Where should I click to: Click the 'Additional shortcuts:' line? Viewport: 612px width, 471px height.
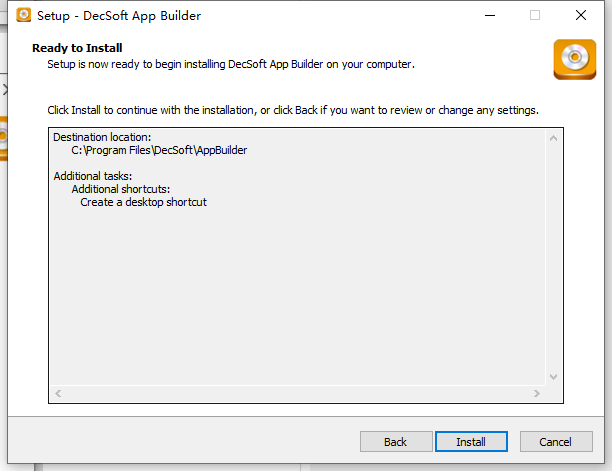tap(121, 189)
